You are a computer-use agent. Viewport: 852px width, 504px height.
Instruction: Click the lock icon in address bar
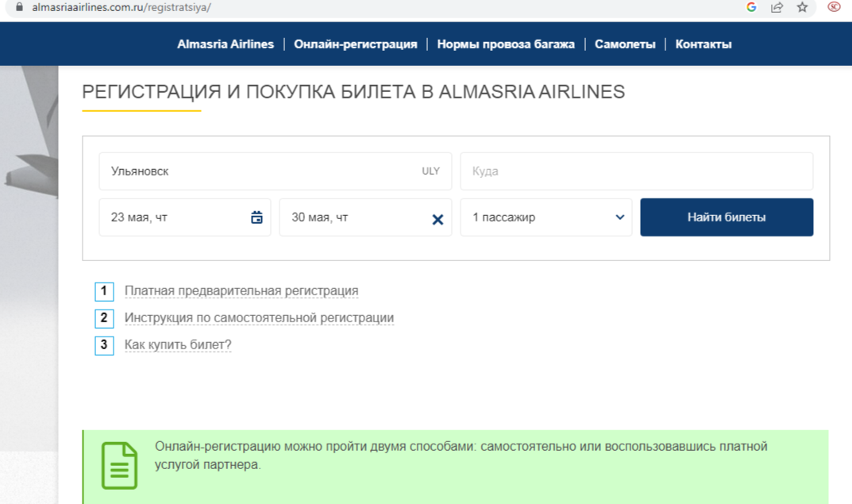point(20,7)
